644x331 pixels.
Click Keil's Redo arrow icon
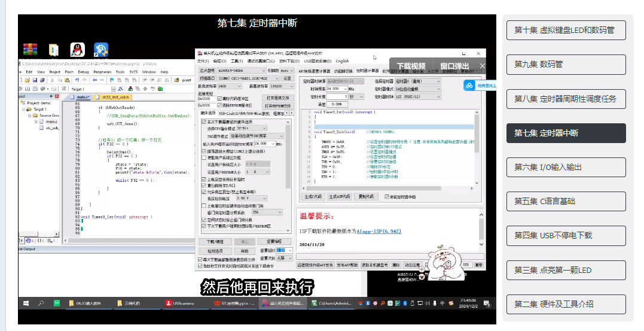pos(85,80)
